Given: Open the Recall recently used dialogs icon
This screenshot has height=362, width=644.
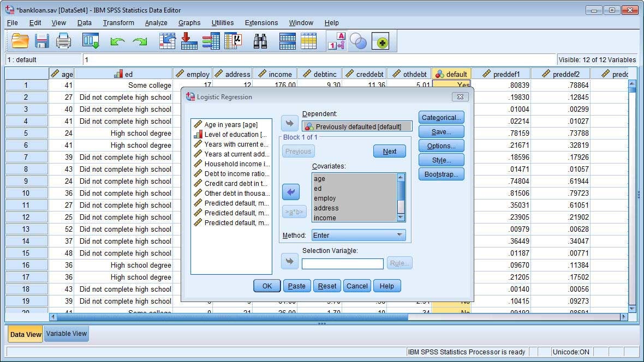Looking at the screenshot, I should pos(90,40).
